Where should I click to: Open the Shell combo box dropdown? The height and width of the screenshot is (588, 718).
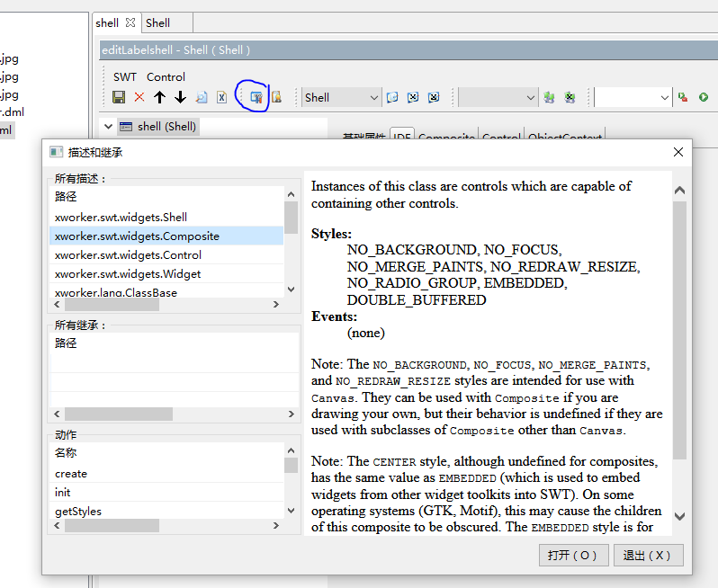pos(373,97)
